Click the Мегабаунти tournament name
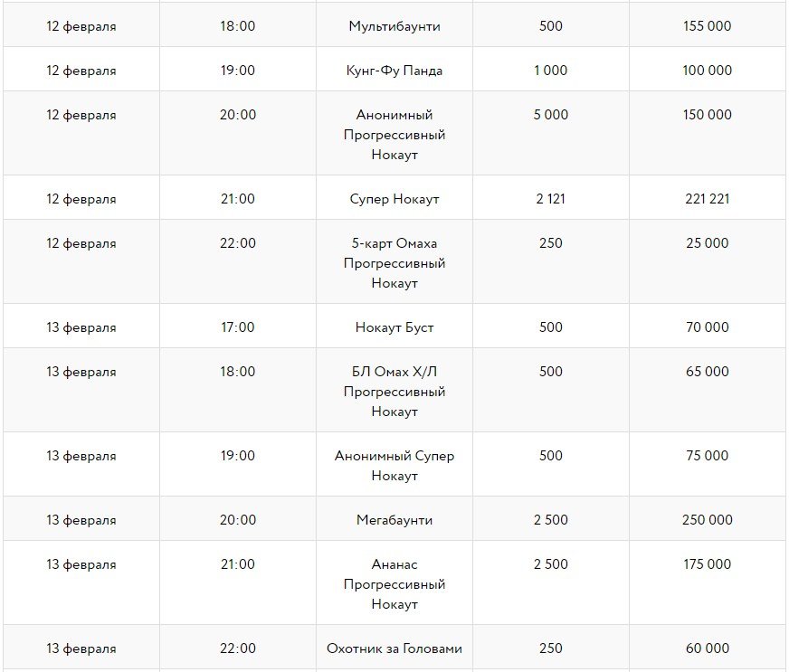The width and height of the screenshot is (789, 672). tap(394, 520)
